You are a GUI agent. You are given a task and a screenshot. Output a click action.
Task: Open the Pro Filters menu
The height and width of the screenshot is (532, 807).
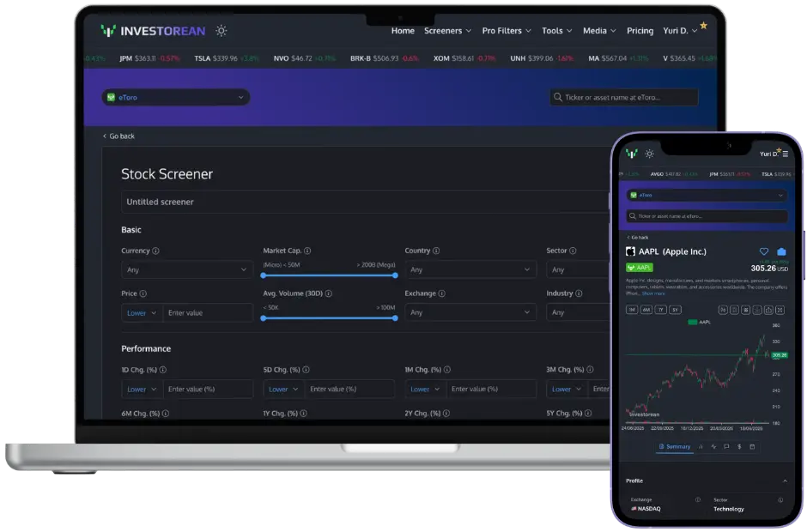[x=507, y=31]
